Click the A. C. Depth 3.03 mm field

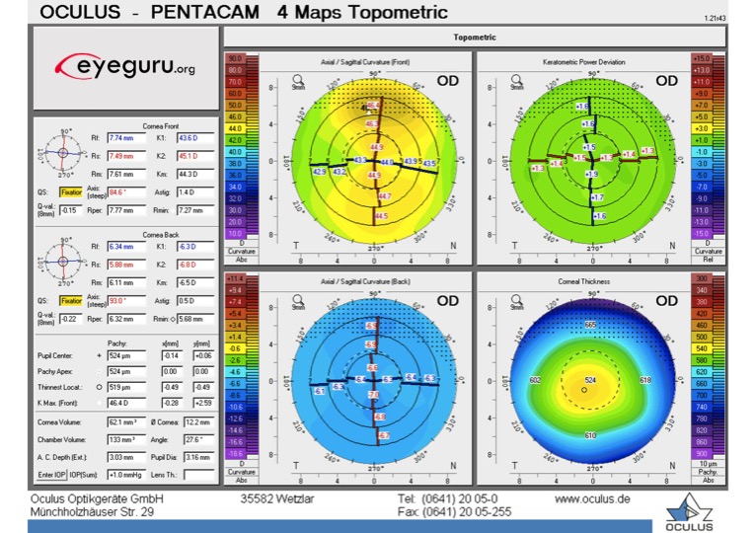tap(126, 457)
